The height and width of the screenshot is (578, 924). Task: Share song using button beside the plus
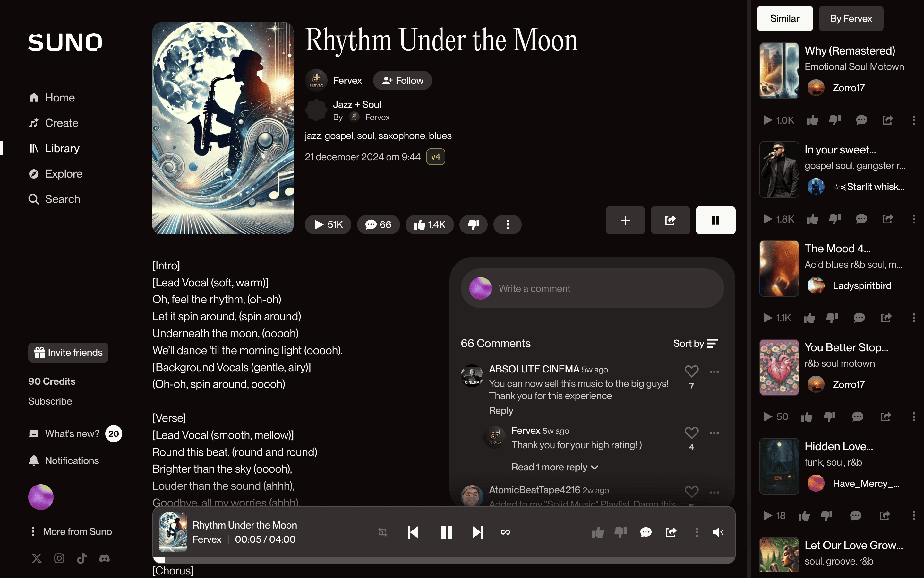[x=671, y=220]
